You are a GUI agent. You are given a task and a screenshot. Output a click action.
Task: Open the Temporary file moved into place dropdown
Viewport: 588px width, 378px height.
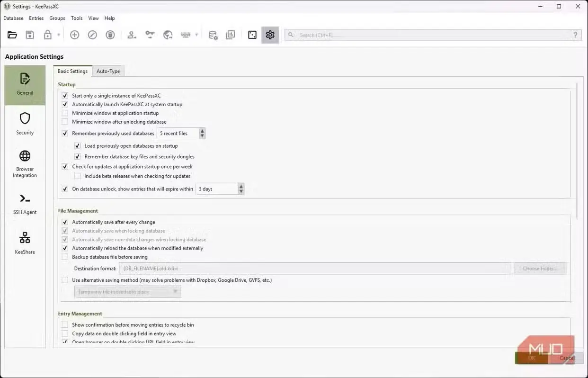pos(127,292)
